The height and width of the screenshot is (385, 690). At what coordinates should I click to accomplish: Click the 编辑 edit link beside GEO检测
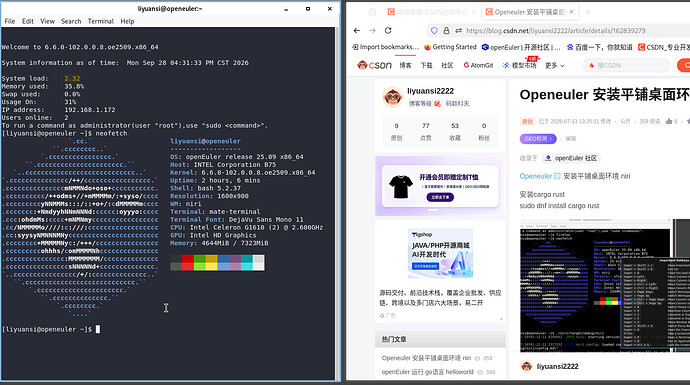point(571,139)
